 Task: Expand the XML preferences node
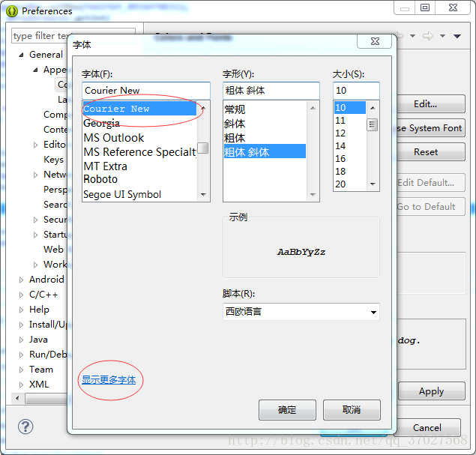[x=21, y=385]
